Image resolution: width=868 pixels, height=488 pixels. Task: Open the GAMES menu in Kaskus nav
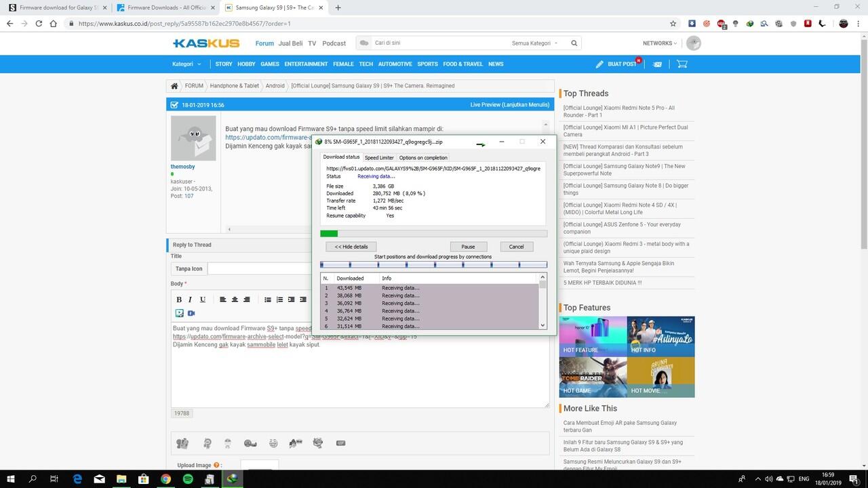coord(270,64)
